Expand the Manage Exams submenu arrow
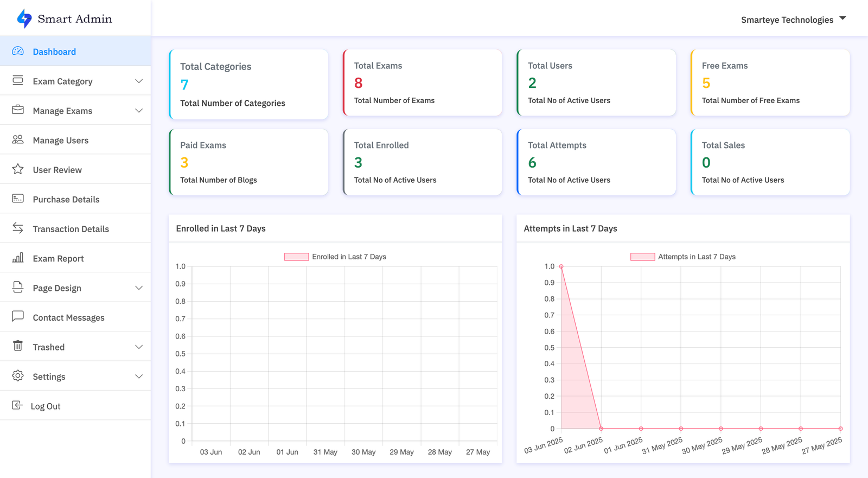The height and width of the screenshot is (478, 868). pyautogui.click(x=139, y=111)
